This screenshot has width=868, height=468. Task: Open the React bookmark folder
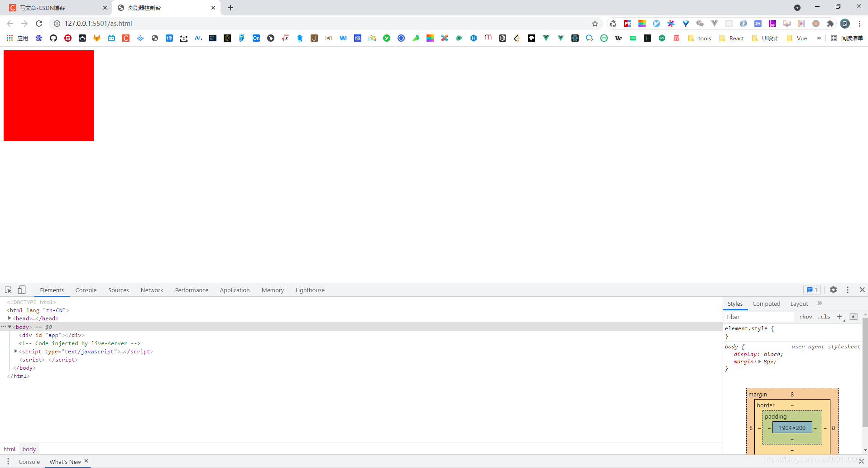tap(732, 38)
